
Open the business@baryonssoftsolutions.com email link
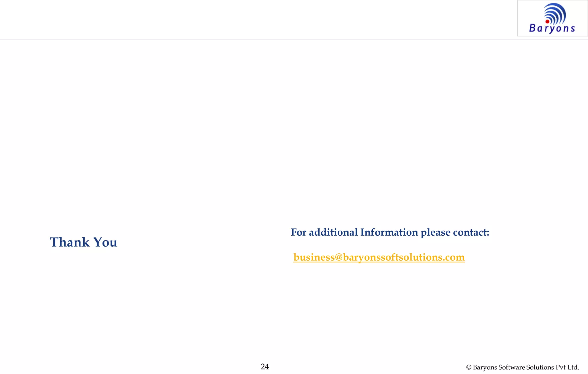point(379,257)
